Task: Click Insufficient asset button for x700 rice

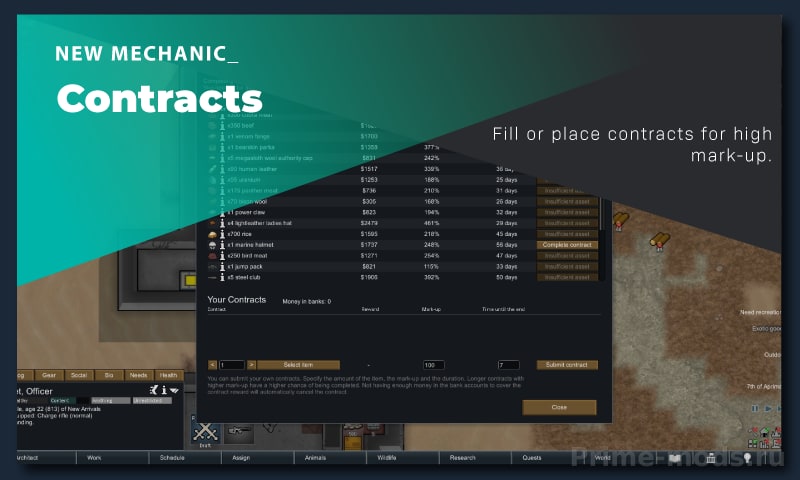Action: pyautogui.click(x=567, y=234)
